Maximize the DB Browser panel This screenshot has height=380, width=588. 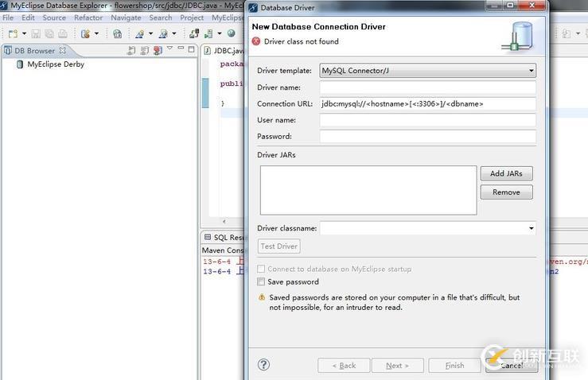pyautogui.click(x=192, y=49)
